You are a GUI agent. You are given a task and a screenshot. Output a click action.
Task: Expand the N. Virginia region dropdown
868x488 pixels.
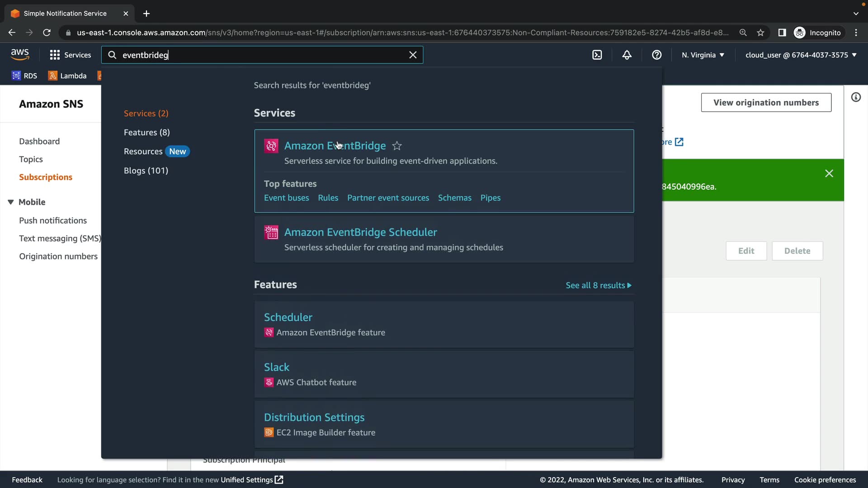(x=703, y=55)
